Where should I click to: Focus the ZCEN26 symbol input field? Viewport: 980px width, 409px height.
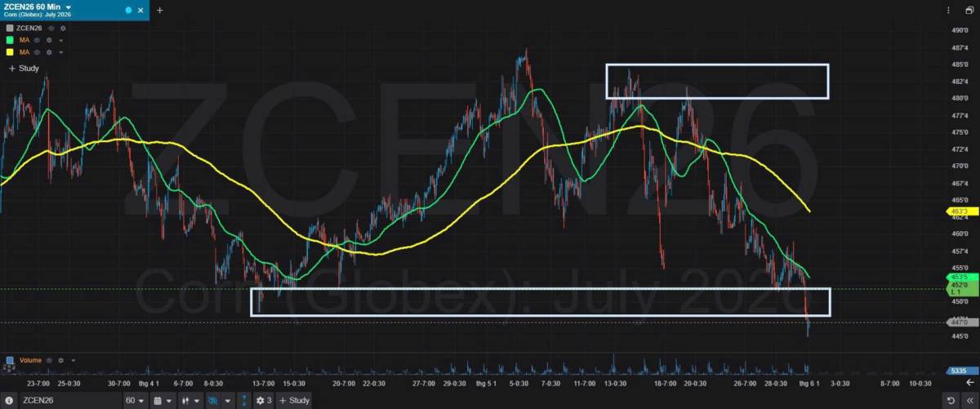69,401
